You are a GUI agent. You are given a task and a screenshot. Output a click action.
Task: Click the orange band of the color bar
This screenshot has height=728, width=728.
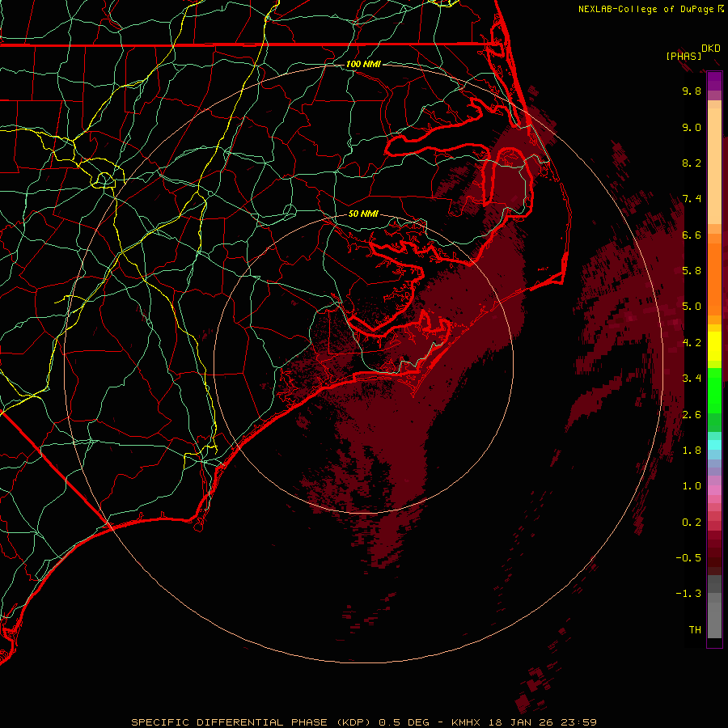[714, 278]
